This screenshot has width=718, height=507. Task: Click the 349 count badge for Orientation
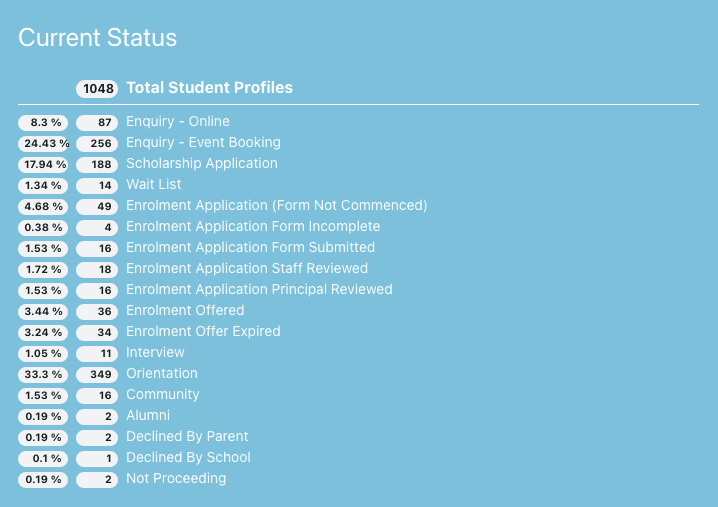pyautogui.click(x=98, y=374)
